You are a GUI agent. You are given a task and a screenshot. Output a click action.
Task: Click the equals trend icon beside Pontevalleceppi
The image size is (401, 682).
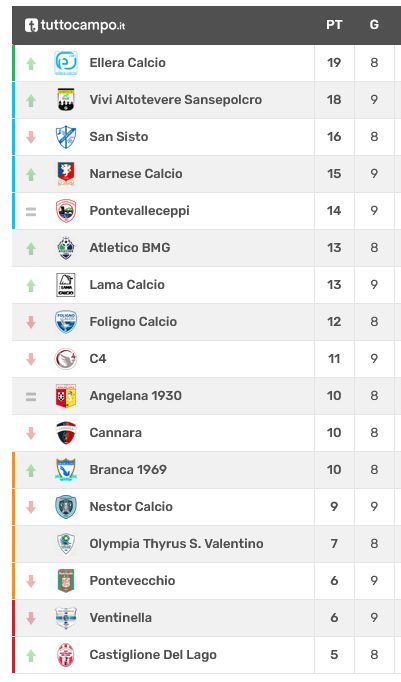tap(31, 212)
